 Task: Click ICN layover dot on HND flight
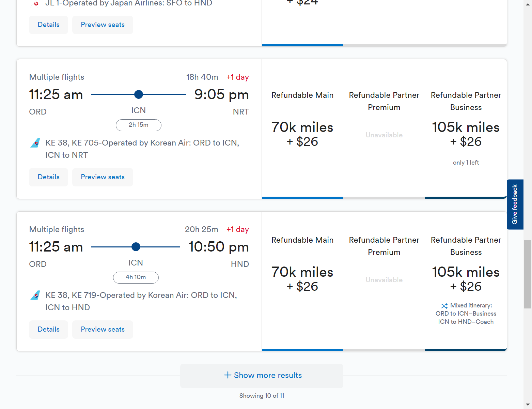[x=136, y=247]
